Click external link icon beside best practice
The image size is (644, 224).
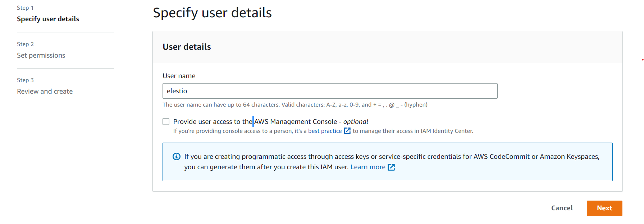(x=347, y=131)
